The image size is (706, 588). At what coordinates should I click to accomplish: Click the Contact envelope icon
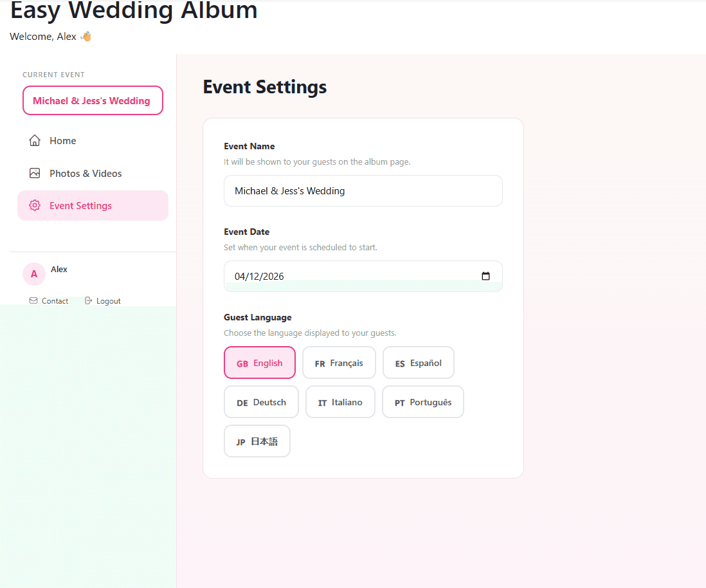(33, 300)
